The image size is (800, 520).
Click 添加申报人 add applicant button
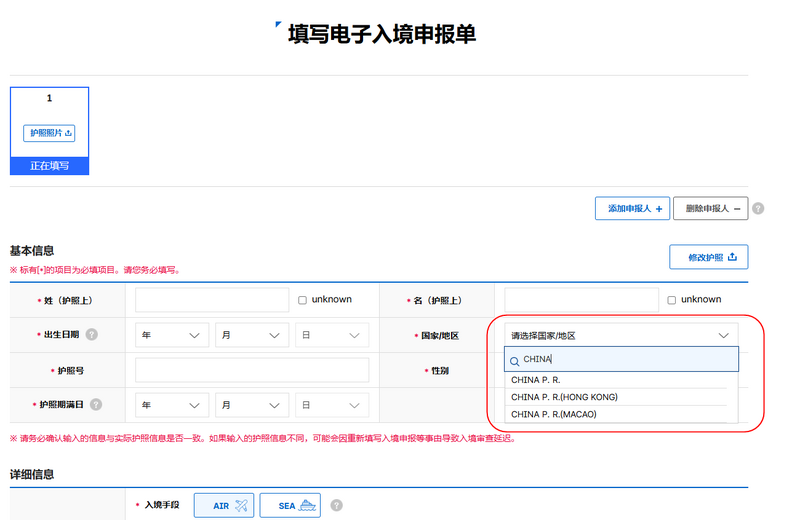coord(631,209)
